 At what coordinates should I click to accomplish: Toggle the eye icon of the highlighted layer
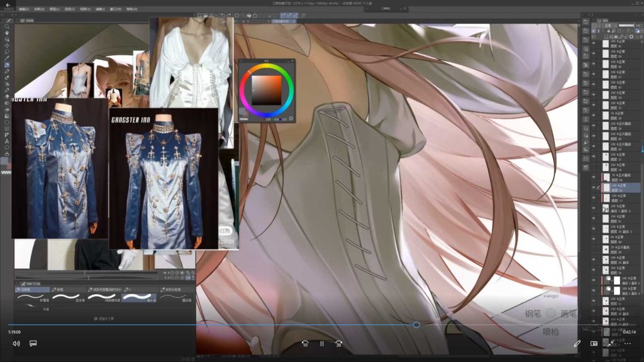pos(594,187)
